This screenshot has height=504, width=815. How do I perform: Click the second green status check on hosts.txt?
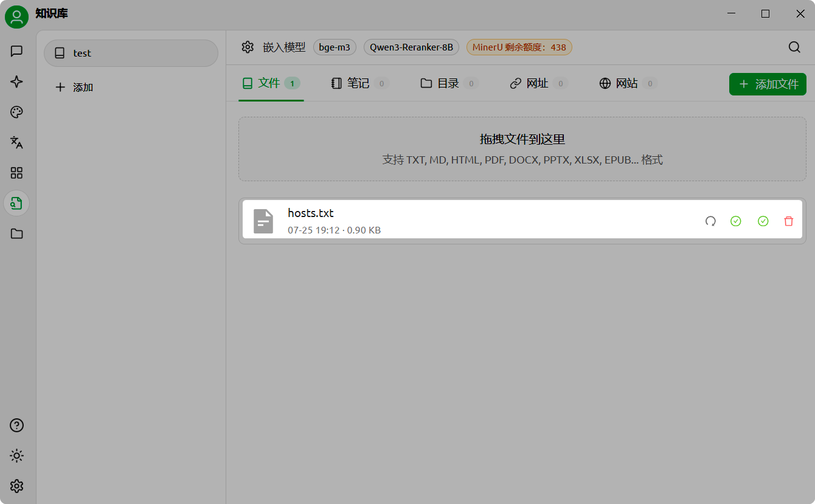click(763, 221)
